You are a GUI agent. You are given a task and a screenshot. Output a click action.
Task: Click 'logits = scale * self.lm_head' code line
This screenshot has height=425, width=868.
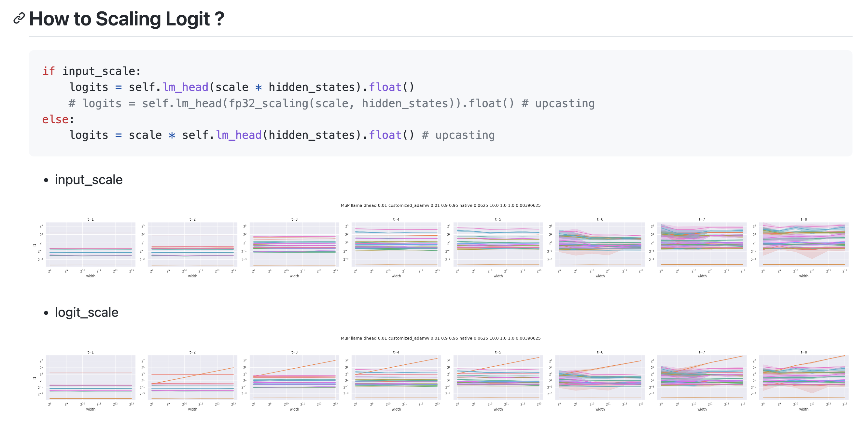282,135
